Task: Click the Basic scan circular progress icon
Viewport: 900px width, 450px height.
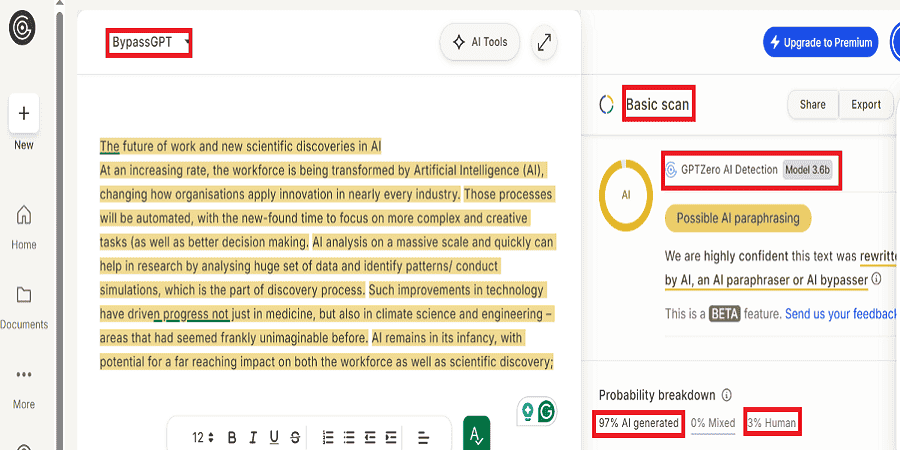Action: click(606, 104)
